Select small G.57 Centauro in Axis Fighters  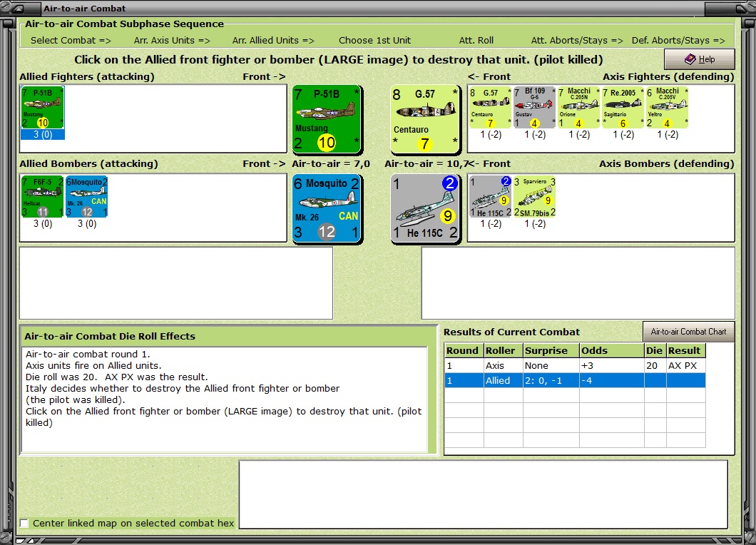[x=491, y=108]
